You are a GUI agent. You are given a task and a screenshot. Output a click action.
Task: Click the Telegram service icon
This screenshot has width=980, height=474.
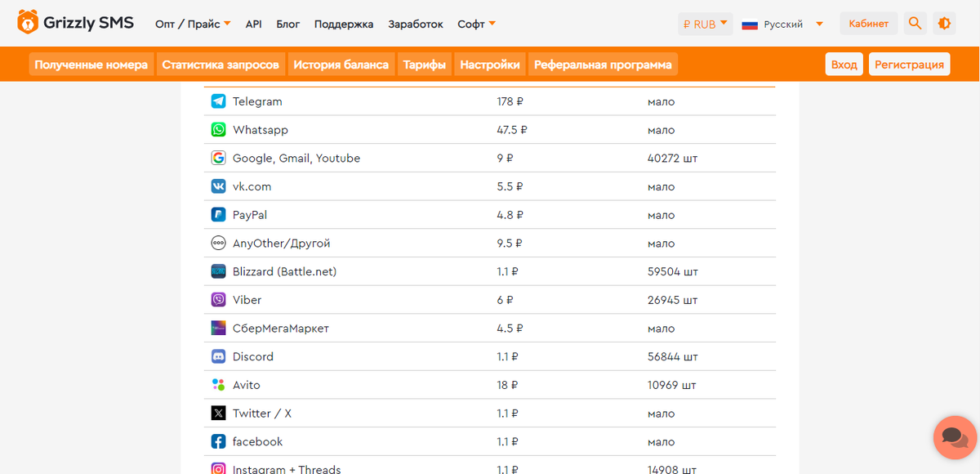point(218,101)
